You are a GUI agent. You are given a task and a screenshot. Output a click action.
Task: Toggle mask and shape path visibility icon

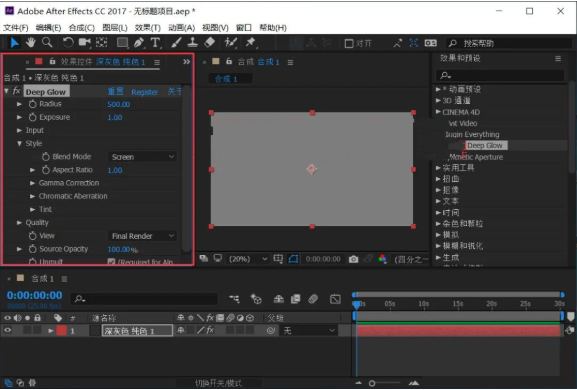293,259
